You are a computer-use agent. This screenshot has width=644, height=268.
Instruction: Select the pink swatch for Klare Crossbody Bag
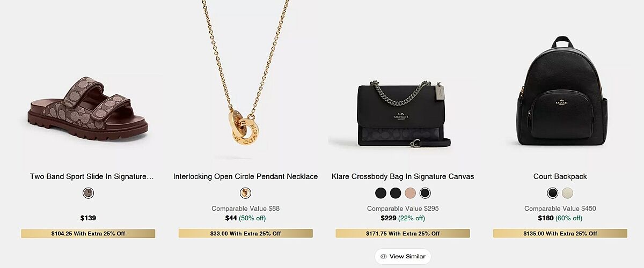[x=411, y=193]
